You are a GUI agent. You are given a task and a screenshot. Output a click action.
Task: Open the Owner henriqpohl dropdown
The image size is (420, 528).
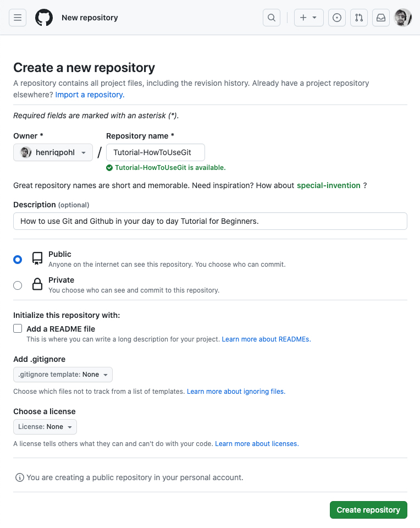53,152
